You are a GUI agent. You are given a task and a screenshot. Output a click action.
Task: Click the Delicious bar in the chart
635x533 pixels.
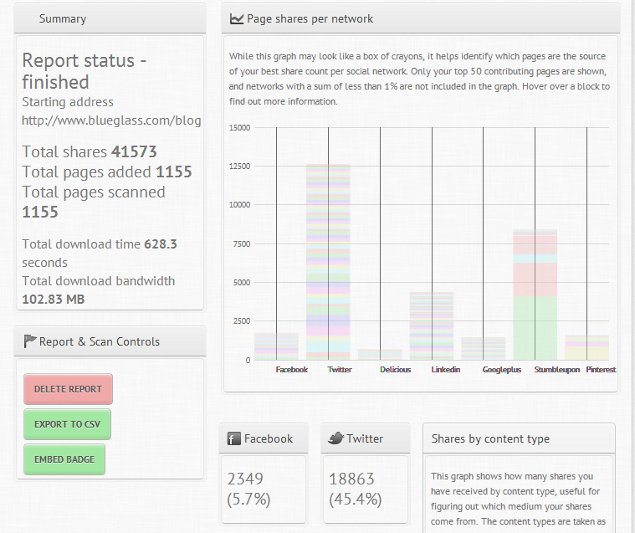pyautogui.click(x=380, y=354)
